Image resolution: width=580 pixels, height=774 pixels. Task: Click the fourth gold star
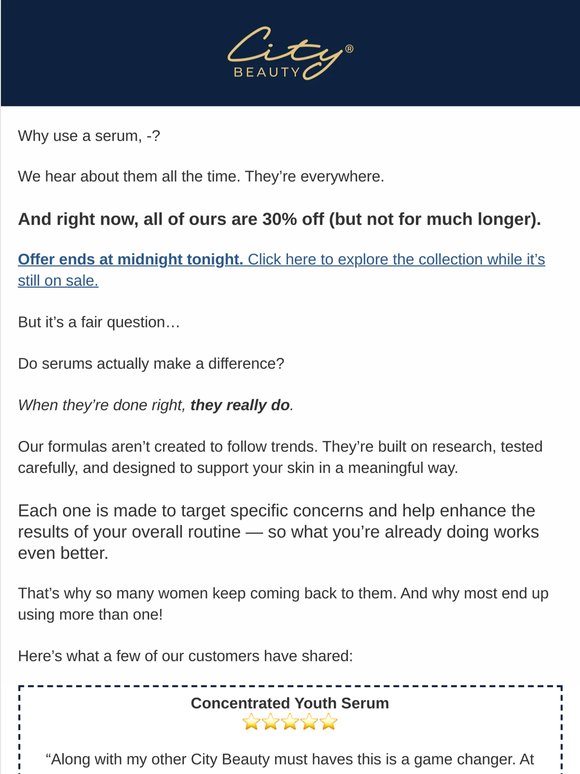click(x=309, y=722)
